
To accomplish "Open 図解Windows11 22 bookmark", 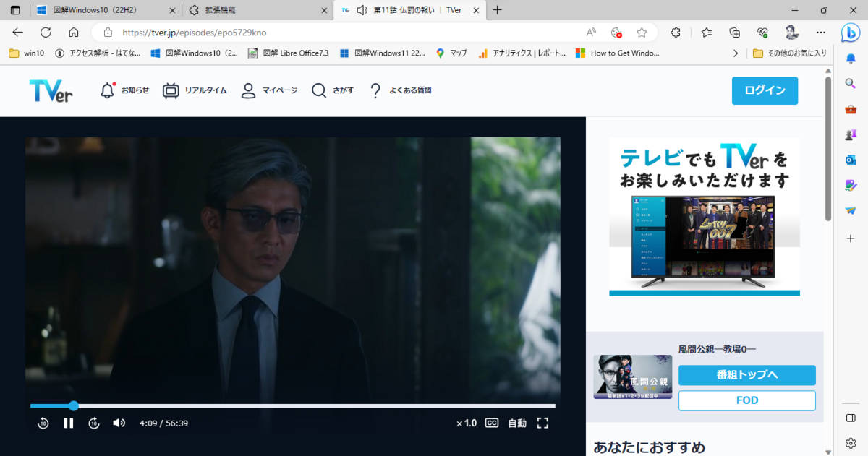I will (383, 53).
